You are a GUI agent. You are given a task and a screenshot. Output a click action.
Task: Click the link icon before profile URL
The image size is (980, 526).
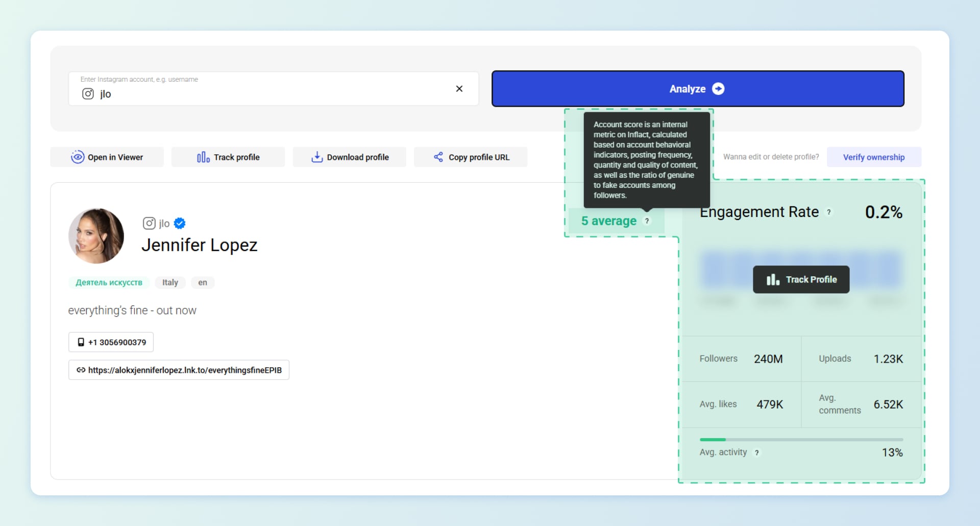pos(81,370)
